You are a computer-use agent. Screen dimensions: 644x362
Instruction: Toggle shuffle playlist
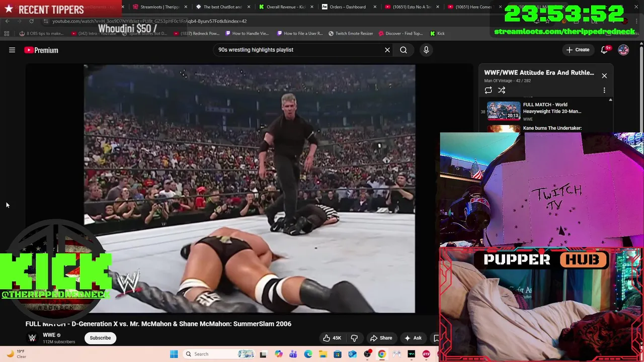(502, 90)
